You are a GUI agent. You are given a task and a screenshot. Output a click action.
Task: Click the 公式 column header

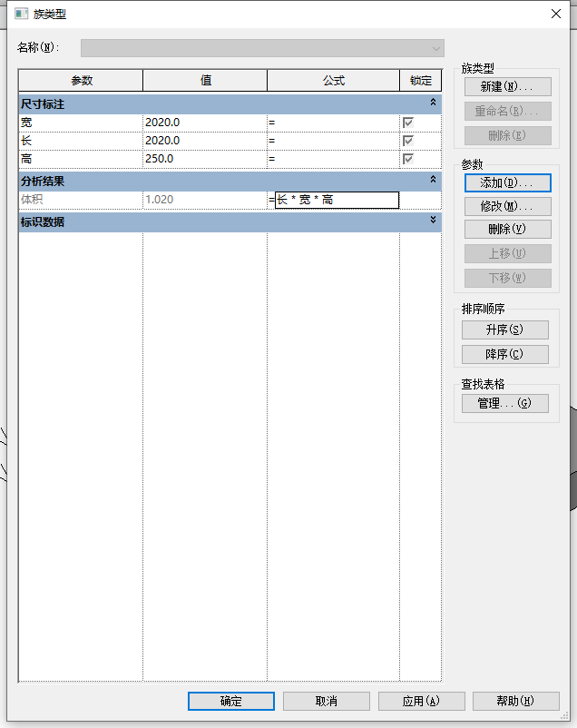pos(333,81)
